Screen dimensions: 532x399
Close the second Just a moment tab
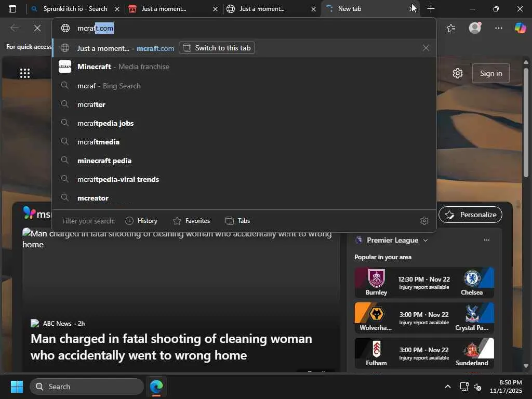coord(215,9)
